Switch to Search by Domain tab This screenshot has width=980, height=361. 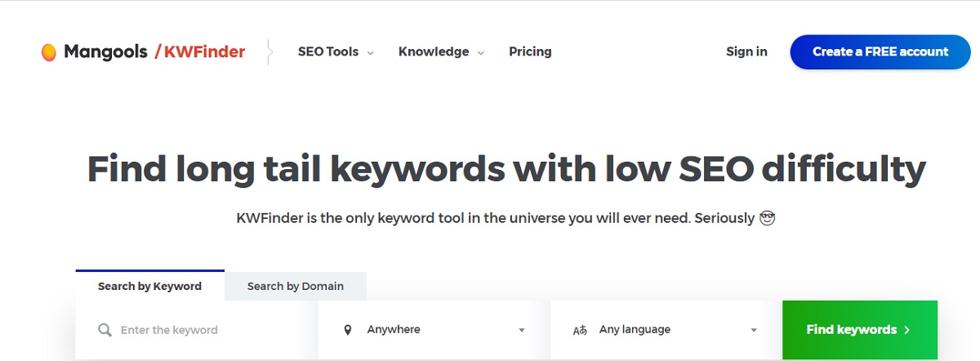click(x=296, y=286)
